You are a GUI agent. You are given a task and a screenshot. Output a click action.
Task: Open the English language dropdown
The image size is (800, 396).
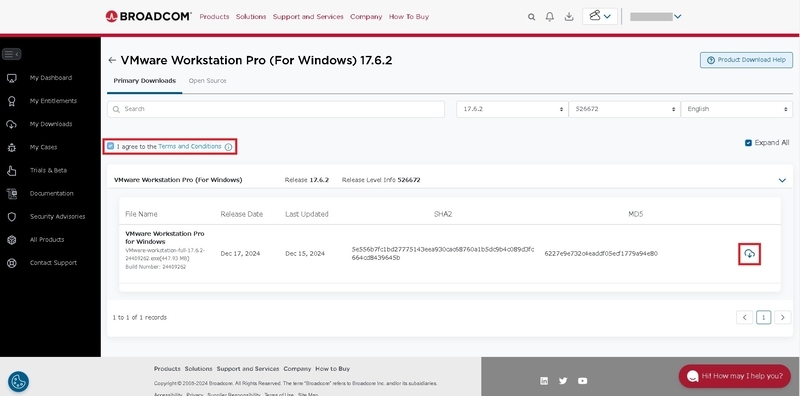(737, 109)
